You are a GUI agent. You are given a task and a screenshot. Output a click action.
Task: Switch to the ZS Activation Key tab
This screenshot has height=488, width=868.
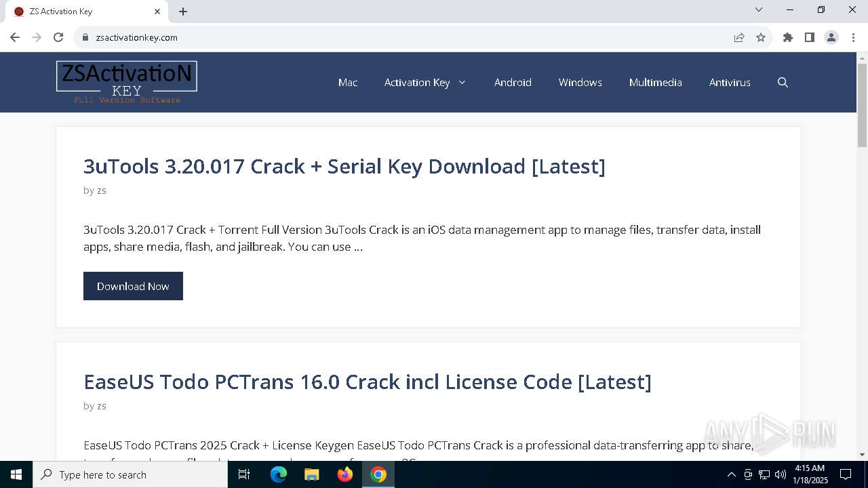click(86, 12)
